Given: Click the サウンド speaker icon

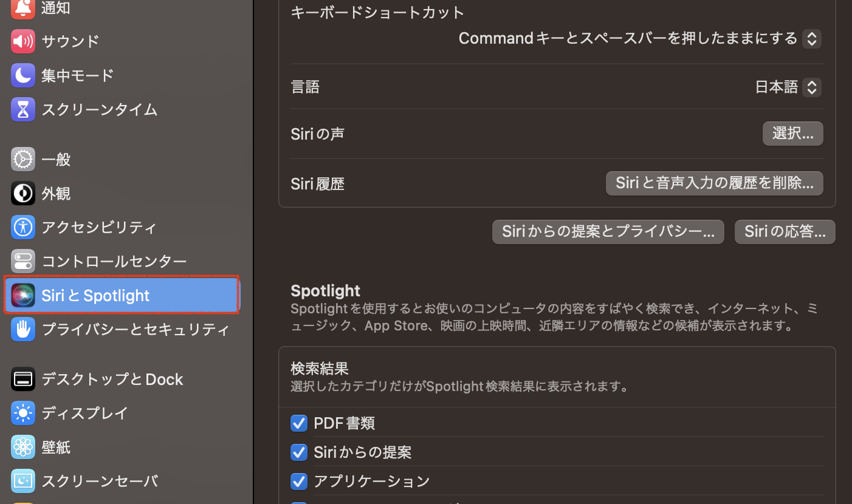Looking at the screenshot, I should coord(23,41).
